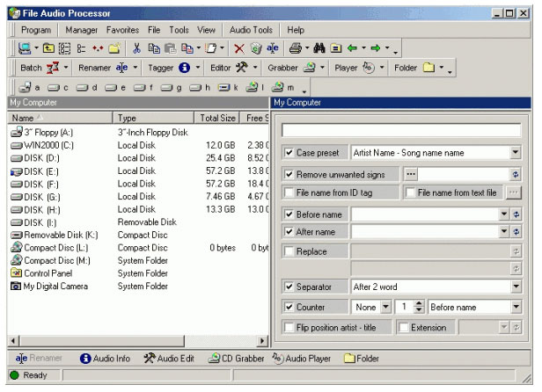Expand the printer dropdown arrow
This screenshot has height=392, width=542.
306,48
